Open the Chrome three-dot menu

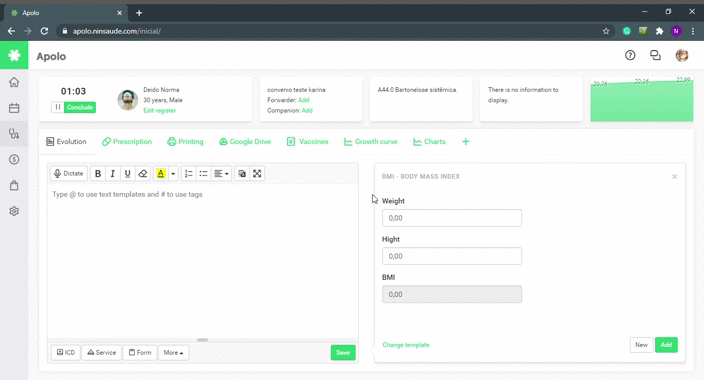coord(693,31)
